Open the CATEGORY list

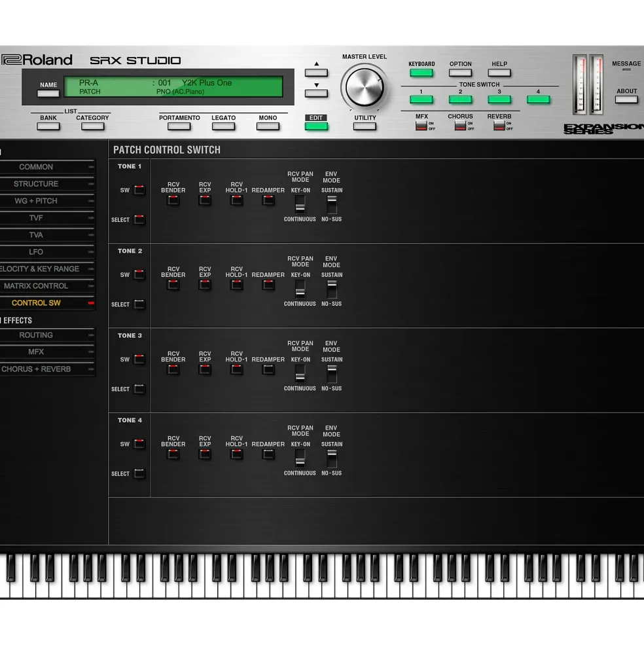point(92,126)
